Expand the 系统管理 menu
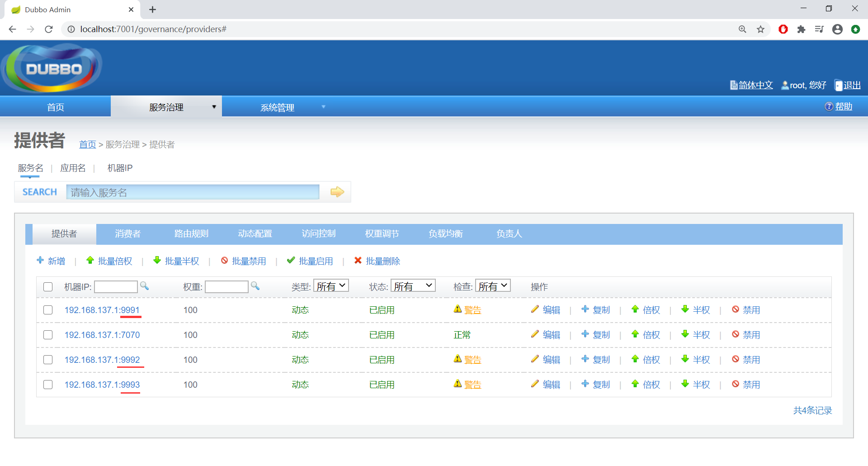 277,107
